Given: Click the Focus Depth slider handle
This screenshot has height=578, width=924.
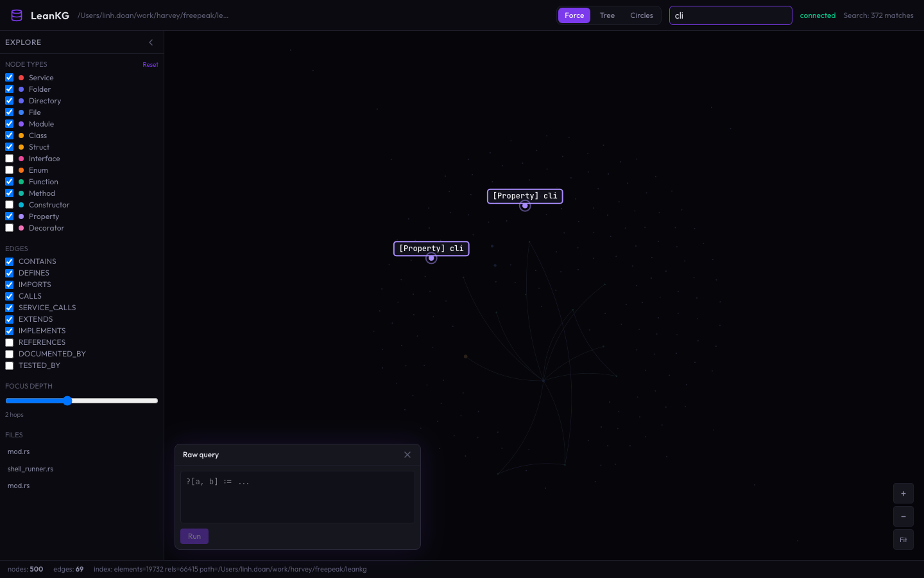Looking at the screenshot, I should (x=67, y=401).
